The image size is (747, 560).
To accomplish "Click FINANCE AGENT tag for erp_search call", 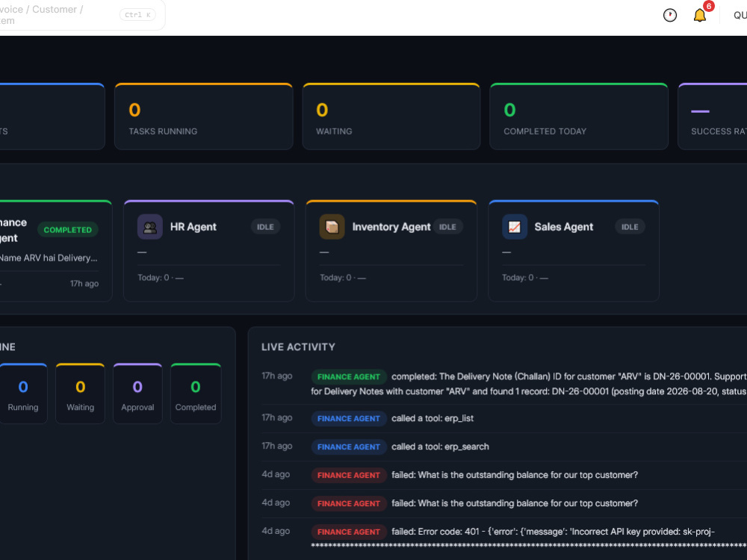I will pos(349,447).
